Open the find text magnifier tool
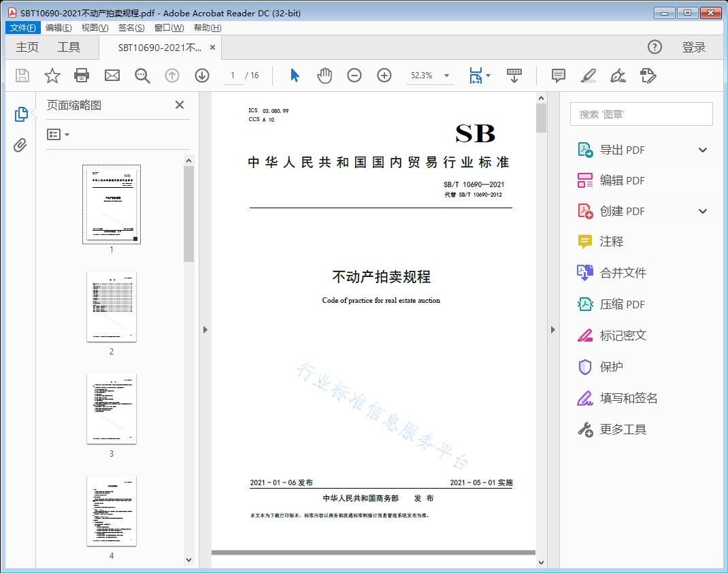This screenshot has width=728, height=573. click(x=142, y=76)
